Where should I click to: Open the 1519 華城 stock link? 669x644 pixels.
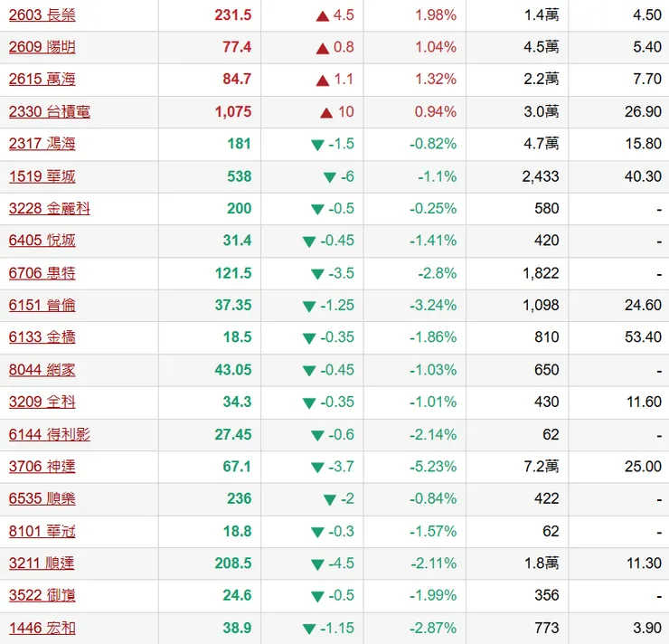42,176
